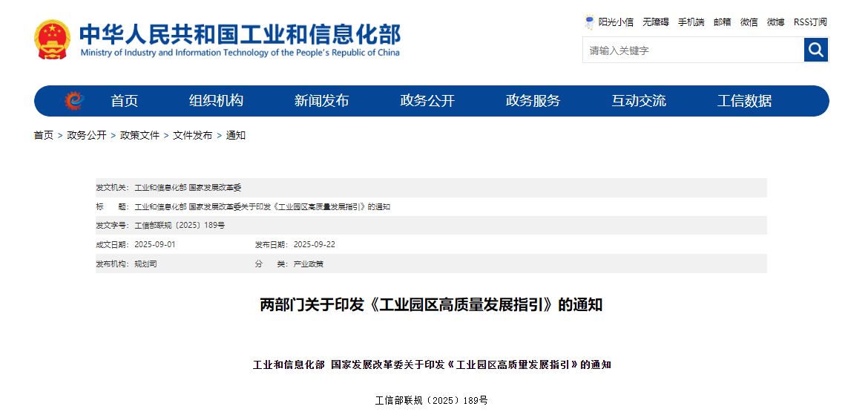Click the 无障碍 accessibility link
The height and width of the screenshot is (412, 868).
(x=656, y=22)
